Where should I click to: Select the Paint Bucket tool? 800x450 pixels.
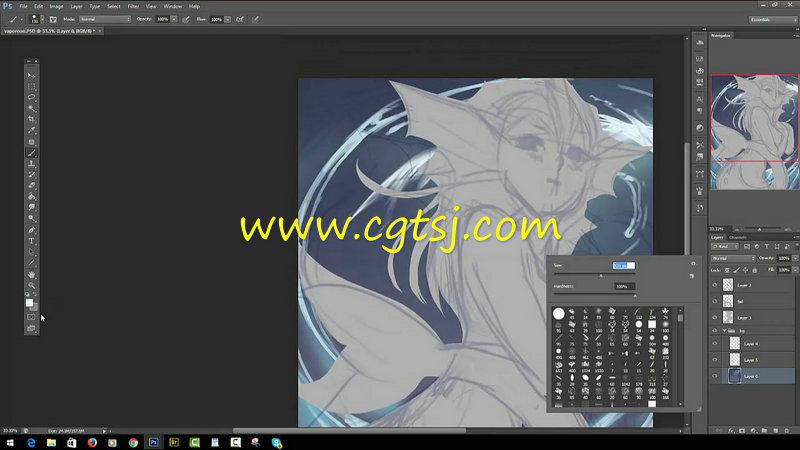(31, 197)
